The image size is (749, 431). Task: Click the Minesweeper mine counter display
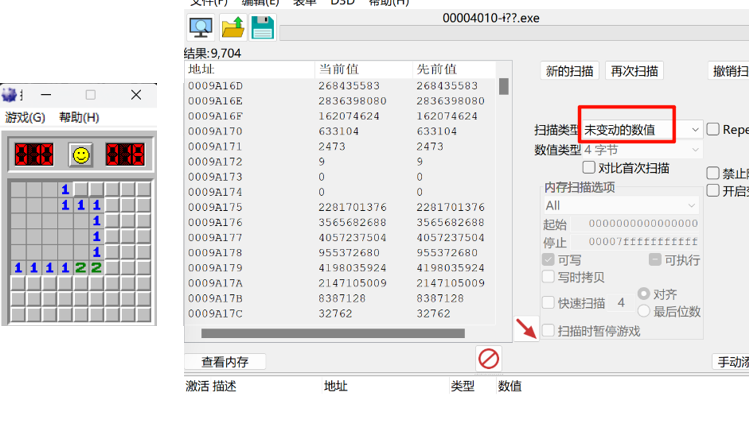coord(34,154)
